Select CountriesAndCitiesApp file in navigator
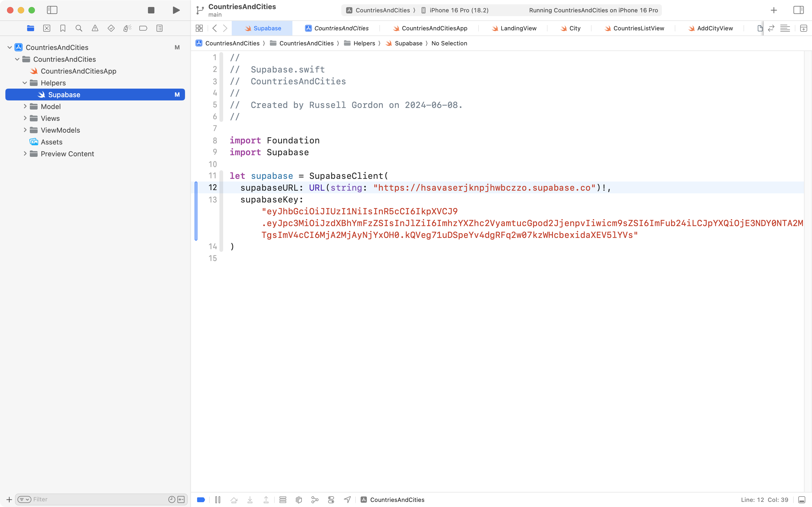This screenshot has height=507, width=812. click(78, 71)
